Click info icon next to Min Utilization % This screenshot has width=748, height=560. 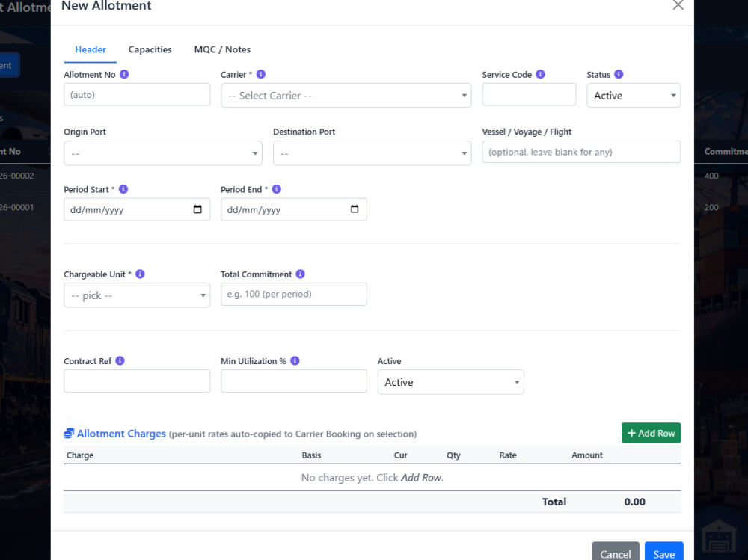pos(295,361)
